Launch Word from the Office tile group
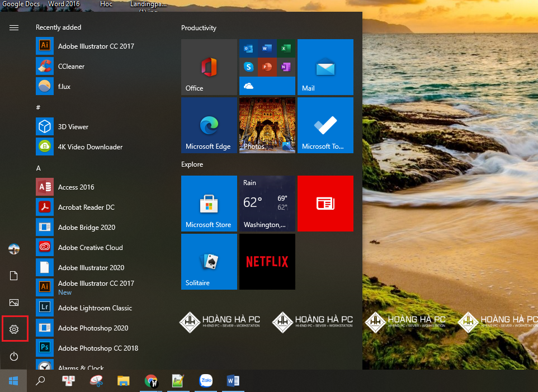The image size is (538, 392). click(267, 49)
